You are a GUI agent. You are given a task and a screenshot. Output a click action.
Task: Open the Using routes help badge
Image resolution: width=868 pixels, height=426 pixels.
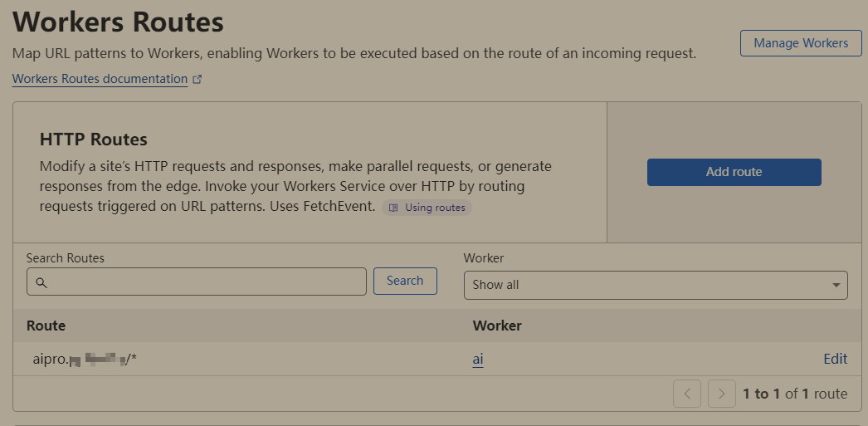[x=427, y=208]
